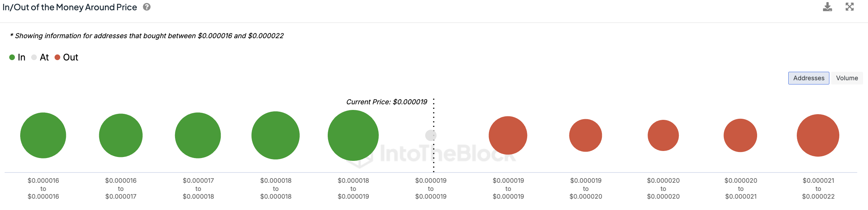
Task: Click the help question mark icon
Action: 147,7
